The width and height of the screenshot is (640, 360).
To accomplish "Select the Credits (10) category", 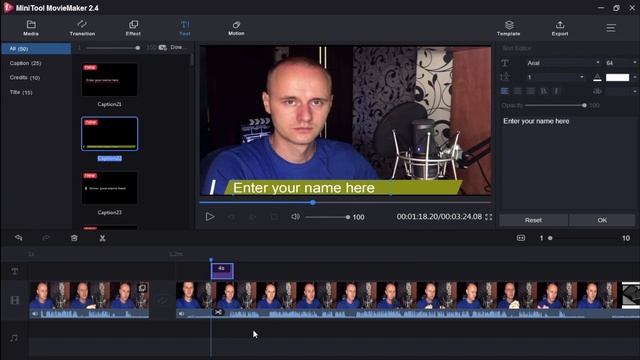I will [25, 78].
